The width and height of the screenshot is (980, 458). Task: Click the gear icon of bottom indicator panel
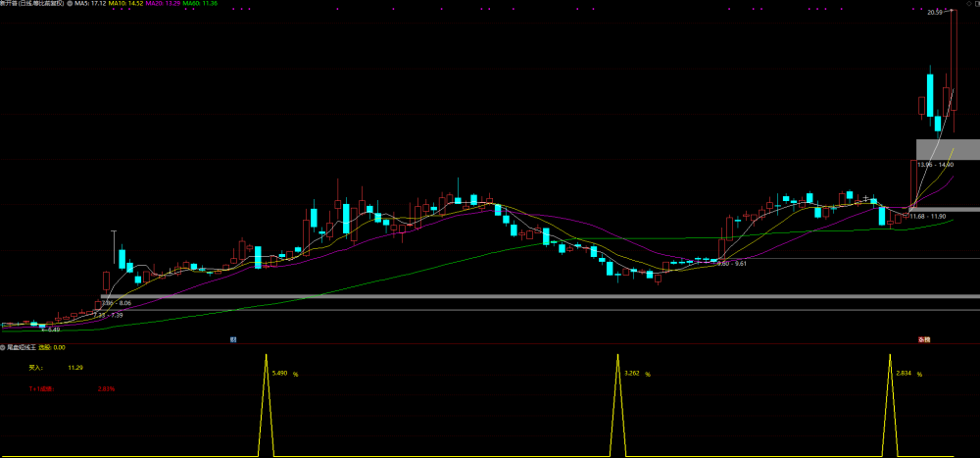(x=3, y=346)
